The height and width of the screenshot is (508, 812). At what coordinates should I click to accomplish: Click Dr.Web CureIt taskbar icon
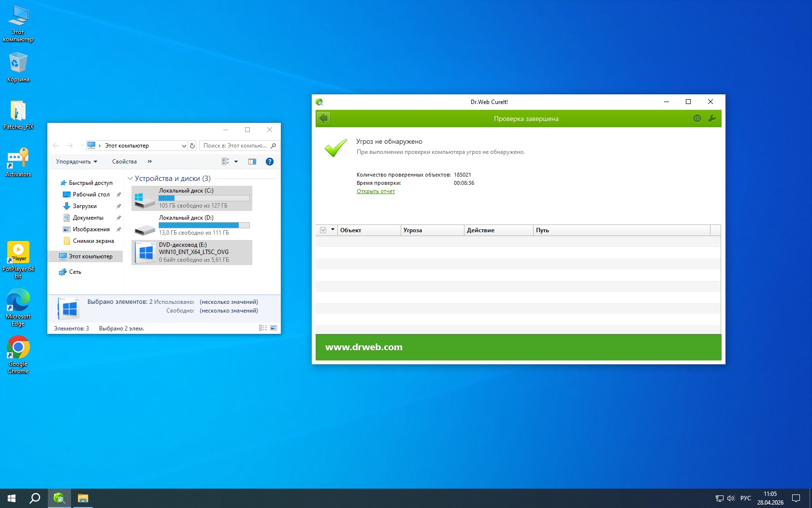point(59,498)
